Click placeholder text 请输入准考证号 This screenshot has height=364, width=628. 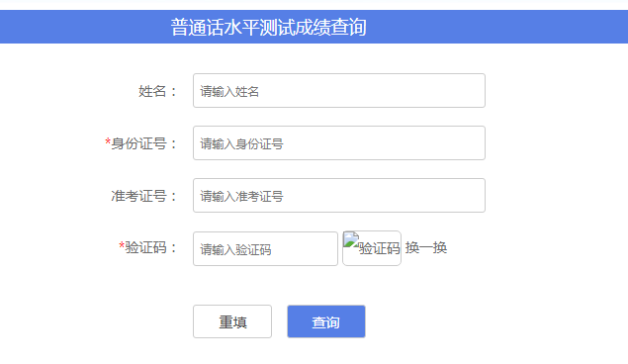click(x=241, y=196)
